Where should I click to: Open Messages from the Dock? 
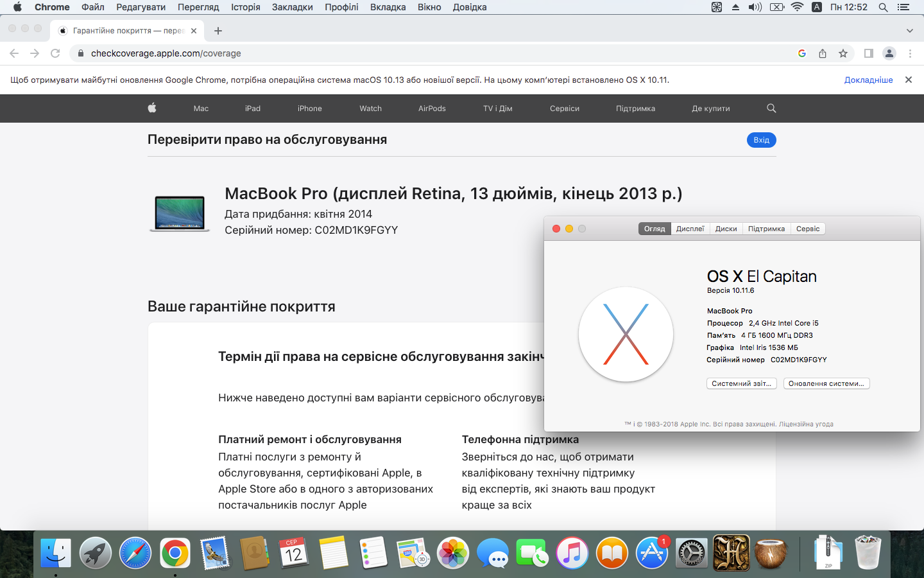(493, 553)
